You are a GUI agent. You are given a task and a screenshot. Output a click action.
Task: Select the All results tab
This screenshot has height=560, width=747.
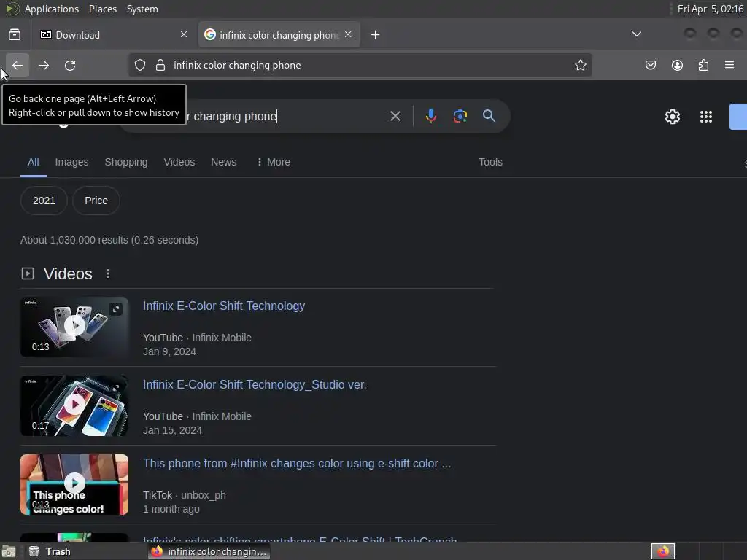[34, 162]
